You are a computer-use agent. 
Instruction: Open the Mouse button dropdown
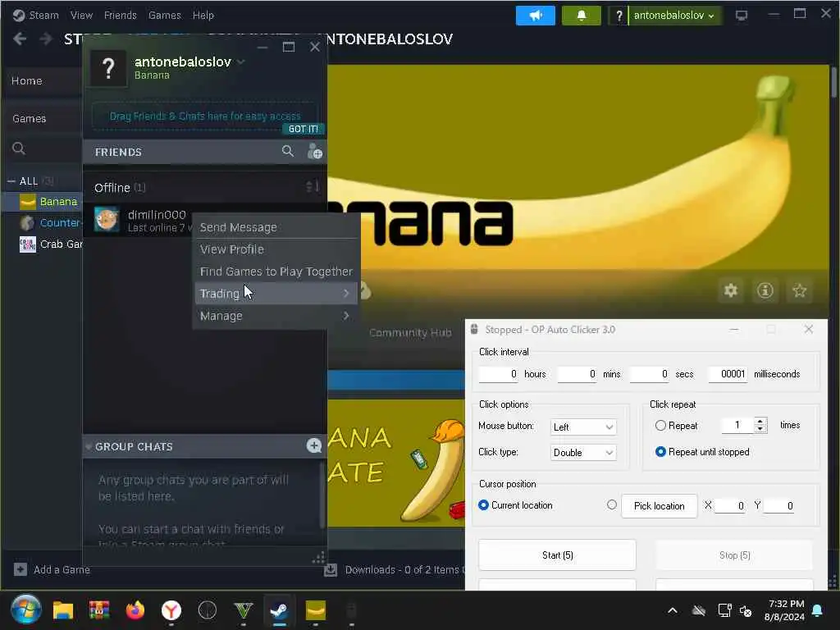pyautogui.click(x=583, y=427)
